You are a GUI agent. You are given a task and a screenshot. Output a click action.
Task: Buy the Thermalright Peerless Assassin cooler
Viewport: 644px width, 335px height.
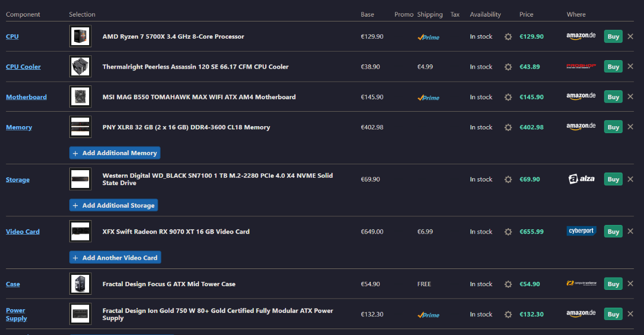613,67
